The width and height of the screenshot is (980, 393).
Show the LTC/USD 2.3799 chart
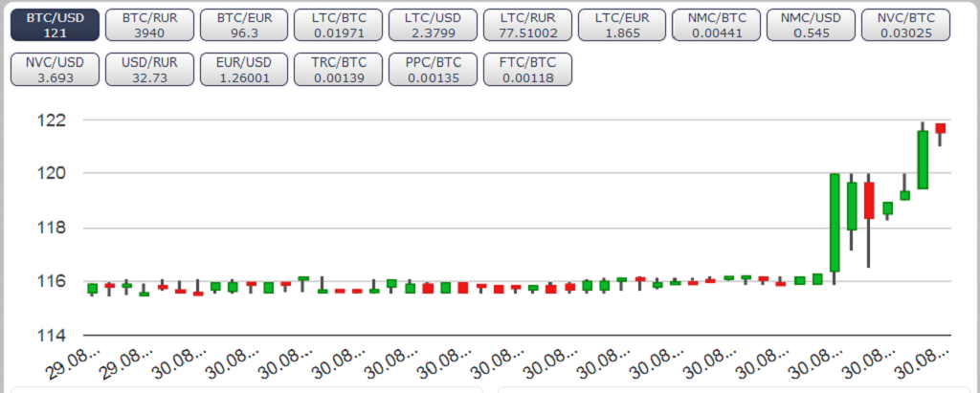434,25
